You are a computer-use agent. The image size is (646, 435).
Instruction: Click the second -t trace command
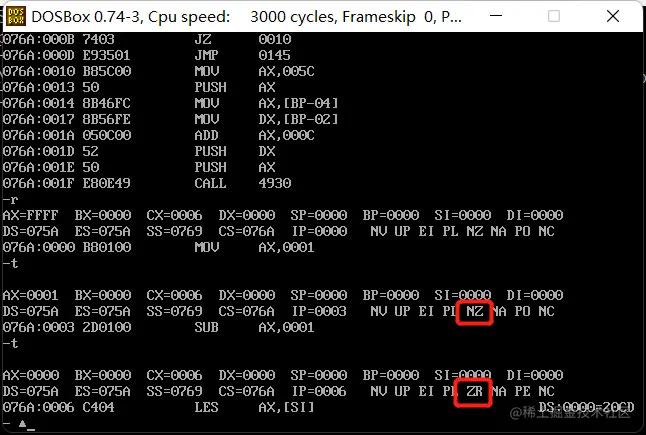10,343
